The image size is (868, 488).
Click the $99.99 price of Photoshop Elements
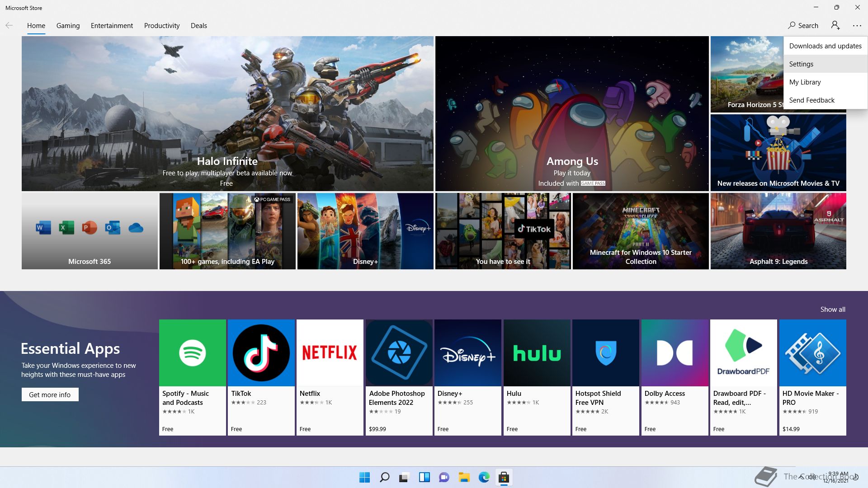coord(377,429)
